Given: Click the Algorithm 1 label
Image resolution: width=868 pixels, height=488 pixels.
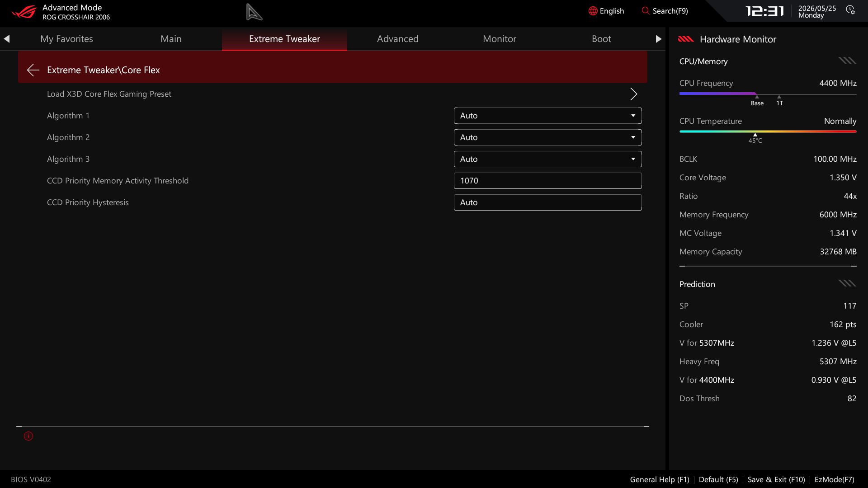Looking at the screenshot, I should (68, 116).
